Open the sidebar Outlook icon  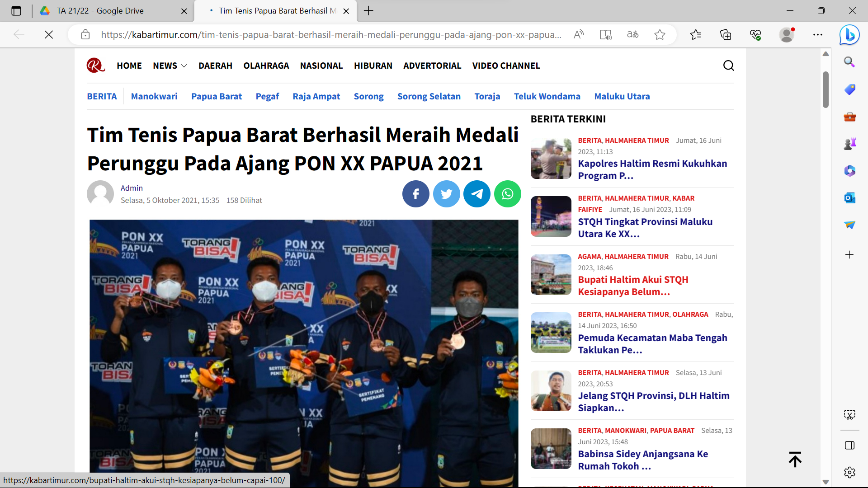[849, 198]
